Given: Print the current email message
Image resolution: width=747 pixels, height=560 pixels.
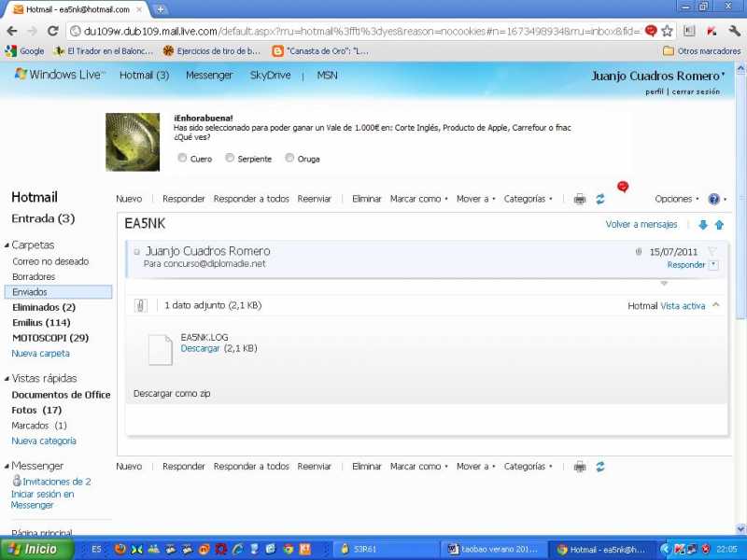Looking at the screenshot, I should point(580,199).
